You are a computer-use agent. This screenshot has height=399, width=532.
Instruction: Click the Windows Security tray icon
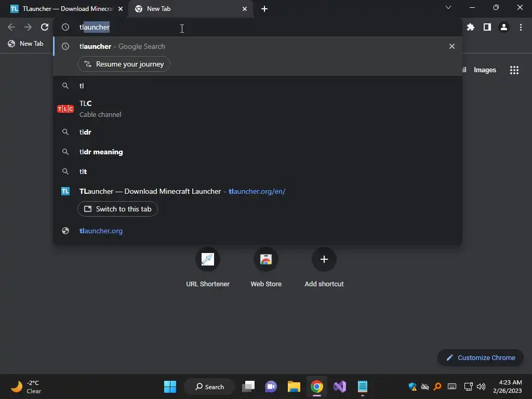(x=413, y=387)
